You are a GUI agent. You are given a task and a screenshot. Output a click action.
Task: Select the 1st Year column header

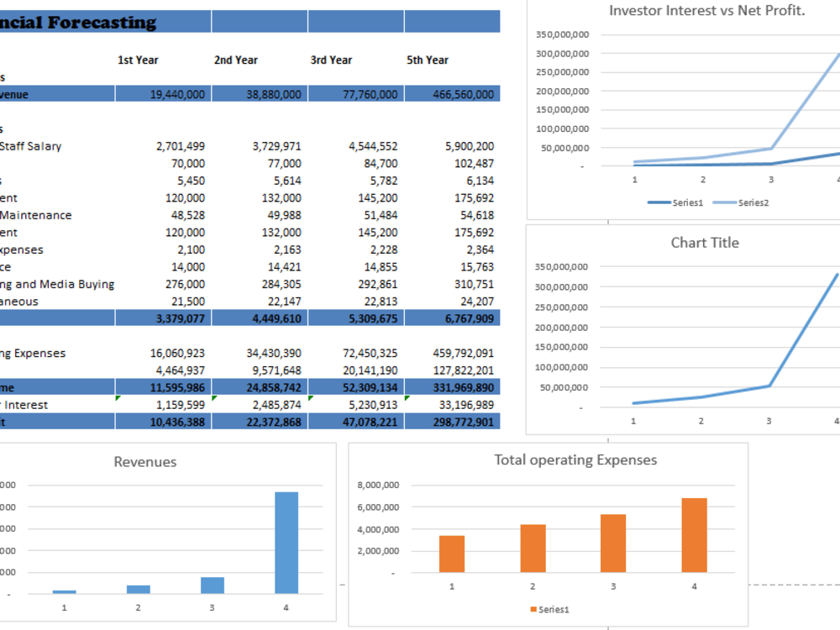(x=138, y=60)
